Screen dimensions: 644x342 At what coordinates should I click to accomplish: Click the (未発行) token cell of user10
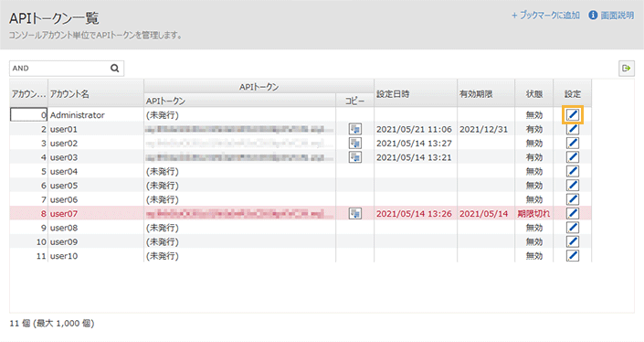[240, 256]
